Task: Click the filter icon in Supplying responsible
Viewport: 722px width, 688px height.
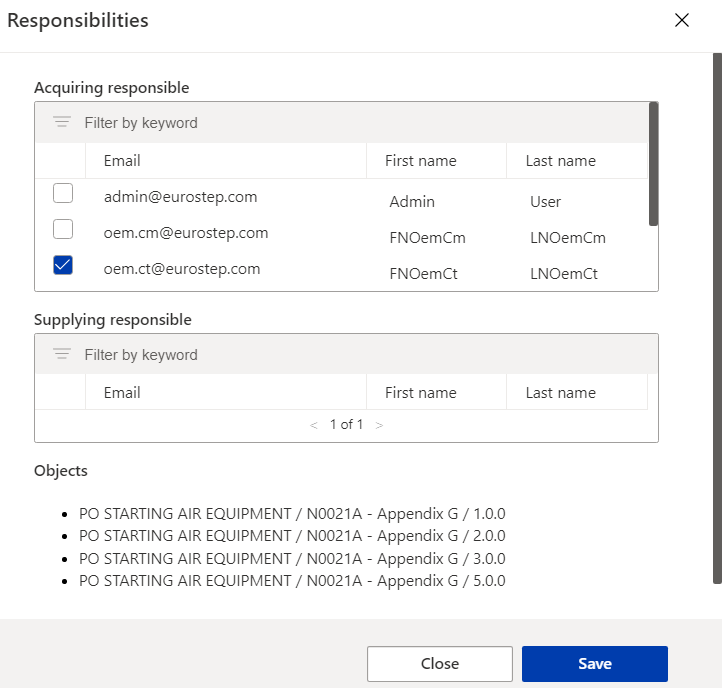Action: tap(62, 355)
